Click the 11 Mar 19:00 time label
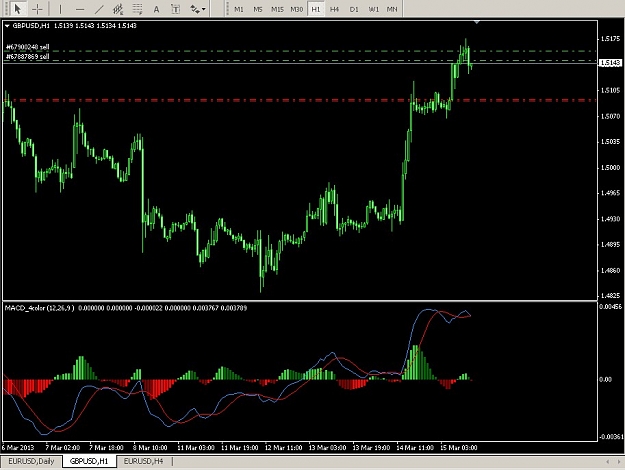 coord(240,448)
